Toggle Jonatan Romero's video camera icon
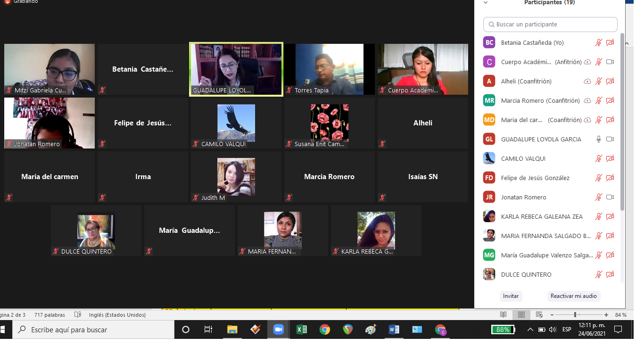644x362 pixels. tap(610, 197)
